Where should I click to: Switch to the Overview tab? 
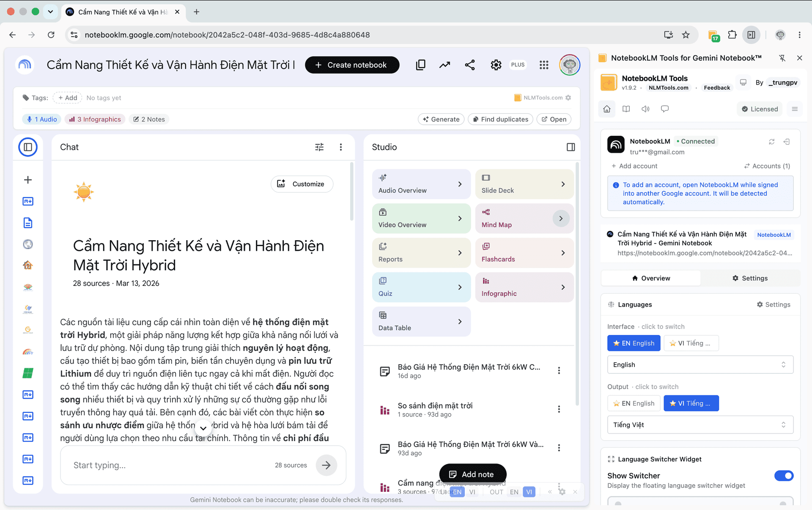[651, 278]
